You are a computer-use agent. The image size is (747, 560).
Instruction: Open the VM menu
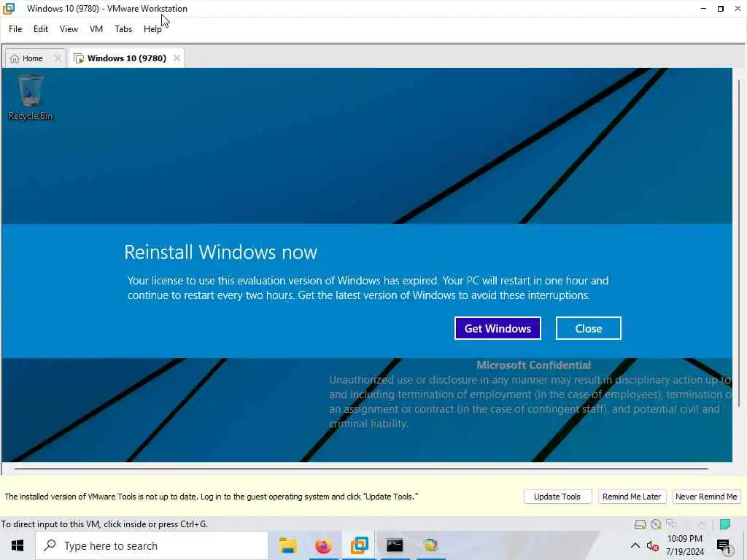pyautogui.click(x=96, y=29)
